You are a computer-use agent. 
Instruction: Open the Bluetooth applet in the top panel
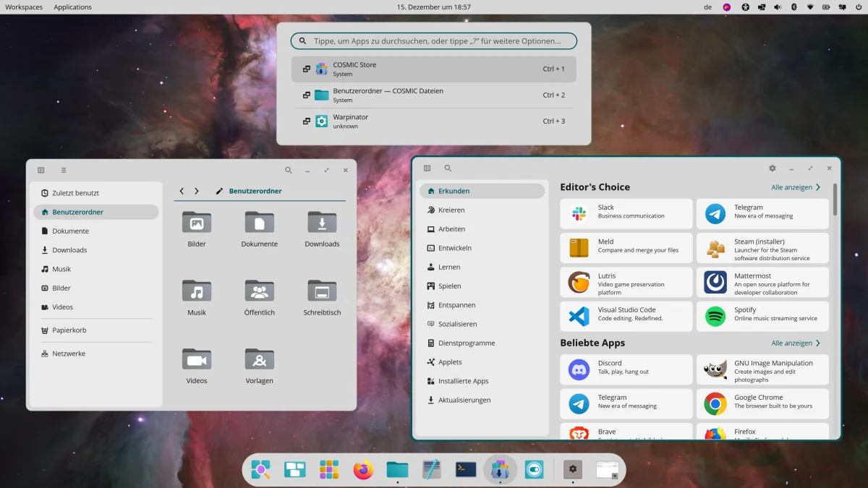(x=793, y=7)
